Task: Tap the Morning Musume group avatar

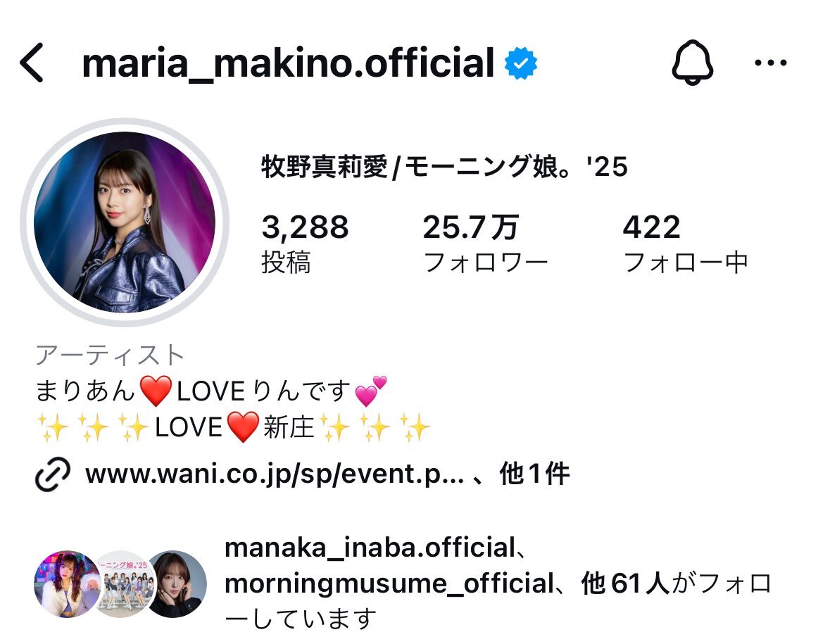Action: pyautogui.click(x=123, y=583)
